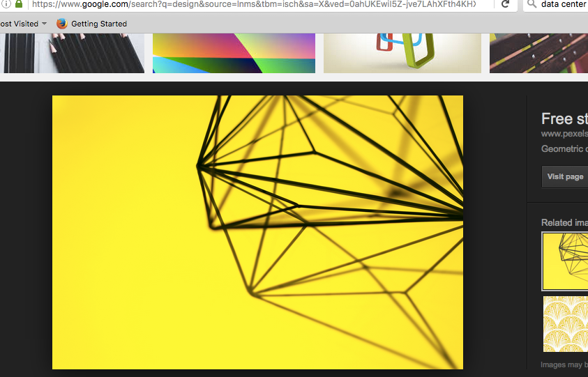This screenshot has height=377, width=588.
Task: Open the Firefox Getting Started bookmark
Action: 92,24
